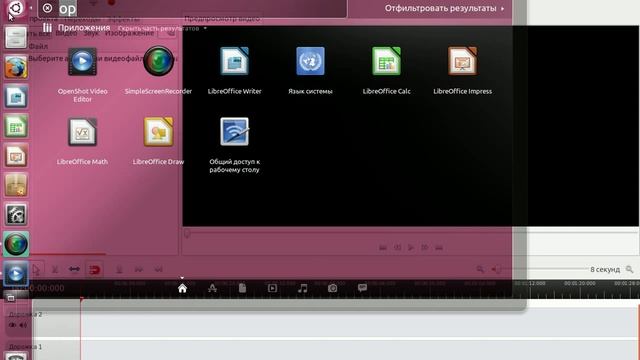This screenshot has width=640, height=360.
Task: Click the Dash search field containing 'op'
Action: pyautogui.click(x=192, y=8)
